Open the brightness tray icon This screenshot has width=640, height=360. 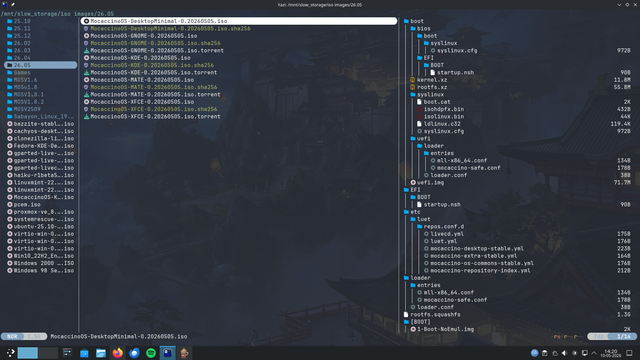tap(575, 353)
